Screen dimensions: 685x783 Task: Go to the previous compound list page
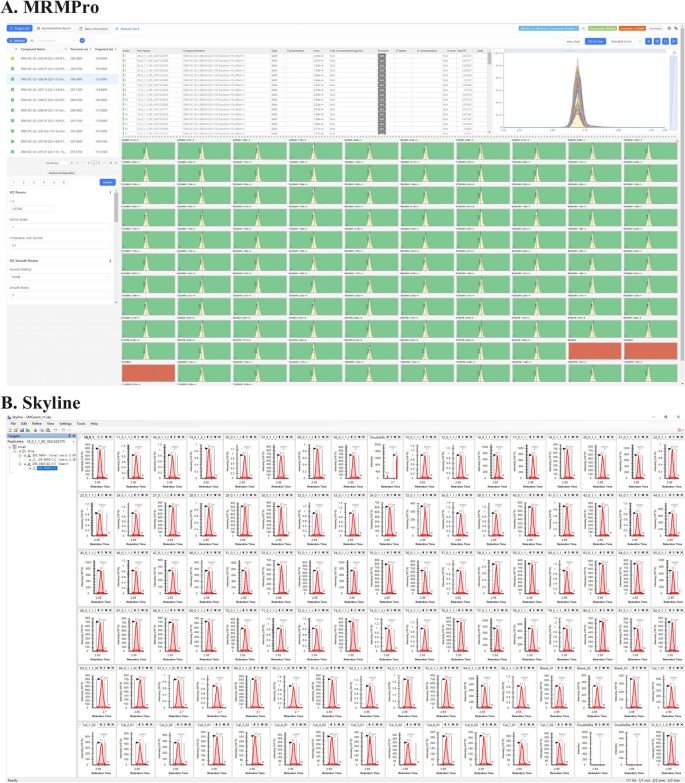coord(72,163)
